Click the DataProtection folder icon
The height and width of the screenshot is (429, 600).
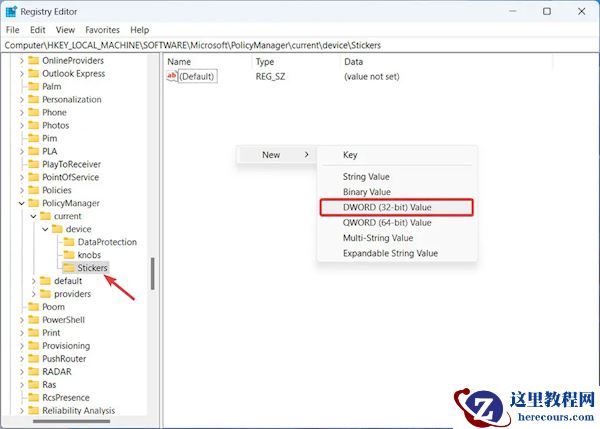(69, 242)
